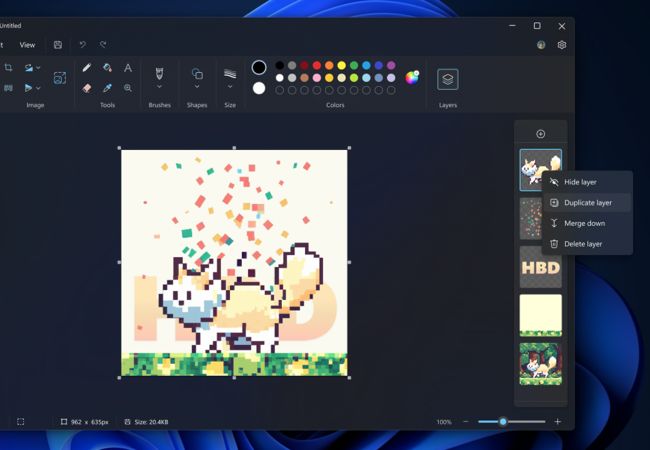Screen dimensions: 650x450
Task: Pick the purple color swatch in top row
Action: (x=391, y=65)
